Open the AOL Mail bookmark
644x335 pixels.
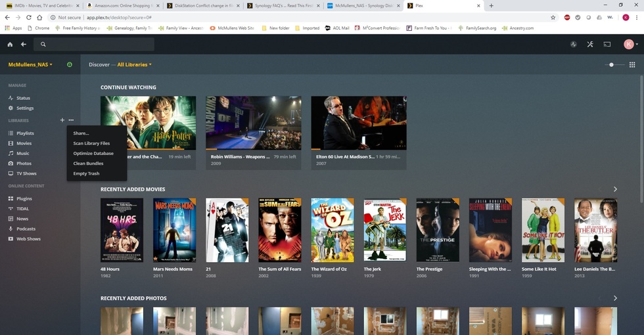click(x=337, y=28)
